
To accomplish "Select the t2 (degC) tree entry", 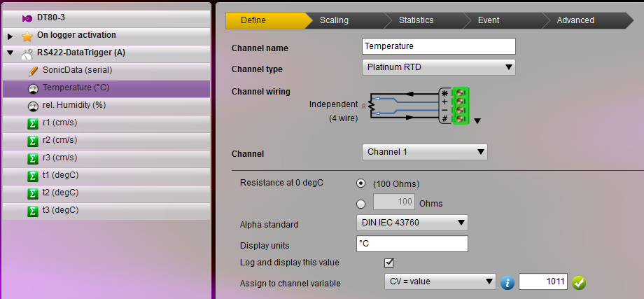I will (60, 193).
